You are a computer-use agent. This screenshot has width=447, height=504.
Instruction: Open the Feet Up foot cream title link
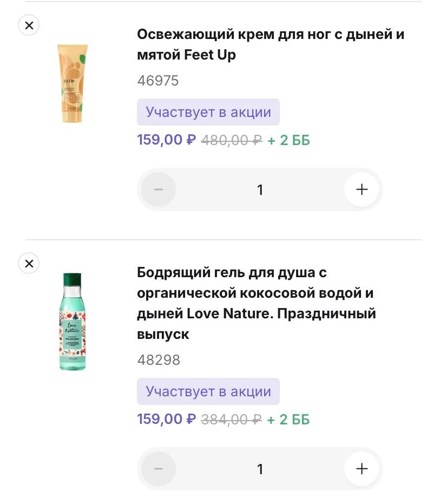(x=270, y=44)
